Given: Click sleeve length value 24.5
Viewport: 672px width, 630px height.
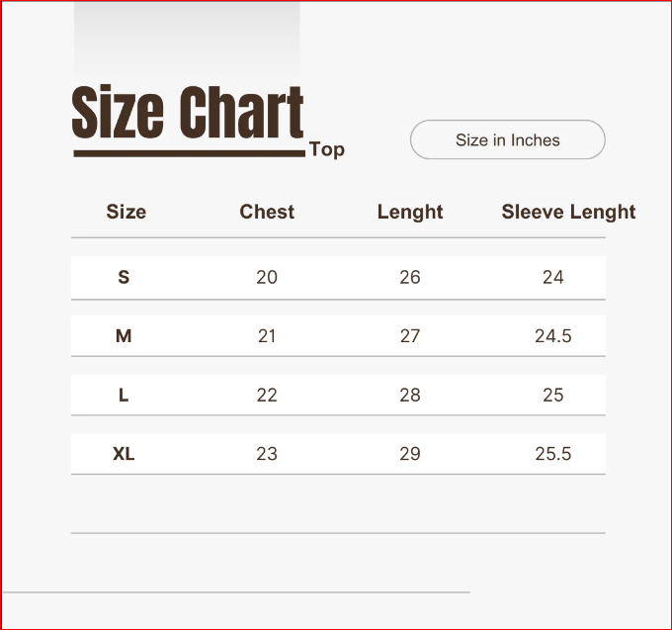Looking at the screenshot, I should [x=553, y=336].
